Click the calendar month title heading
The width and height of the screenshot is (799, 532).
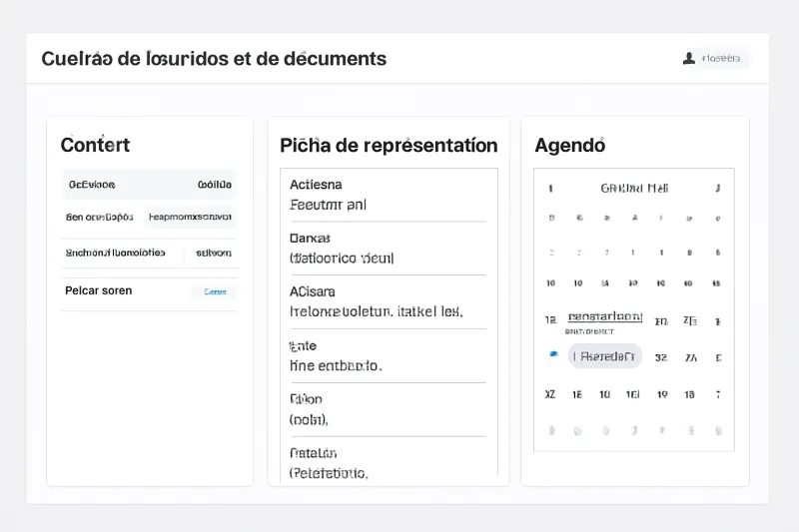634,189
